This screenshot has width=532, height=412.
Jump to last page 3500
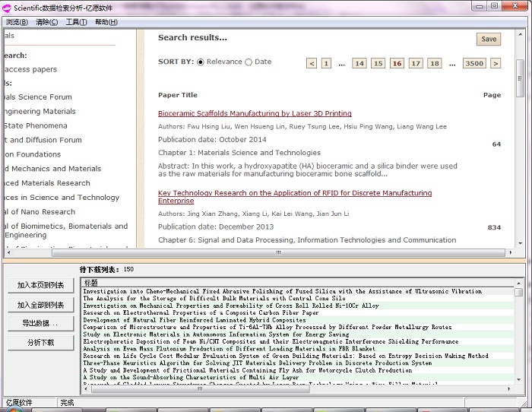pos(473,63)
